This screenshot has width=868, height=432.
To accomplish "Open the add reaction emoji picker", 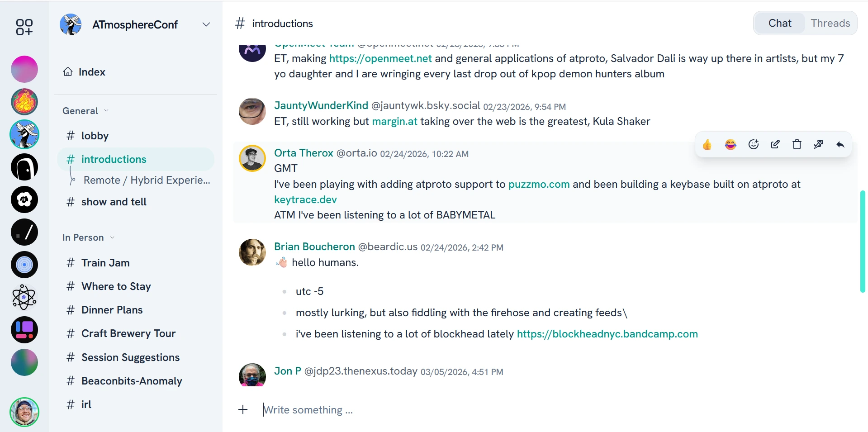I will click(x=754, y=145).
